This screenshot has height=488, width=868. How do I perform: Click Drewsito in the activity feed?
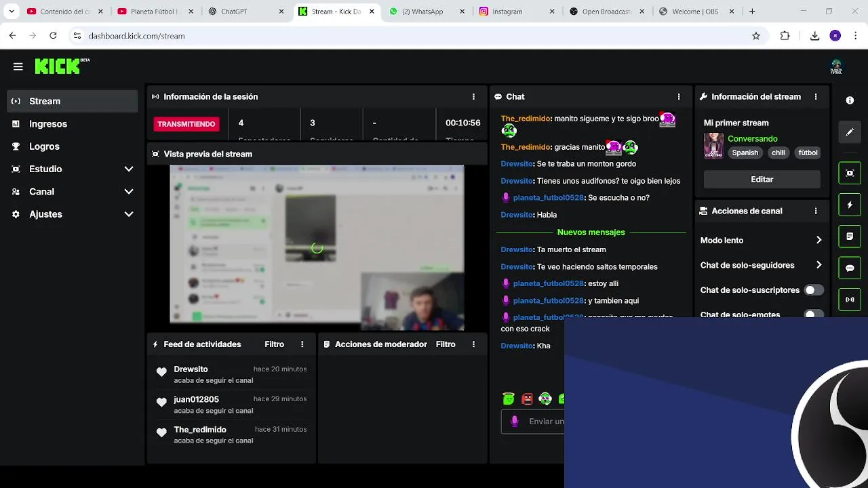coord(191,369)
